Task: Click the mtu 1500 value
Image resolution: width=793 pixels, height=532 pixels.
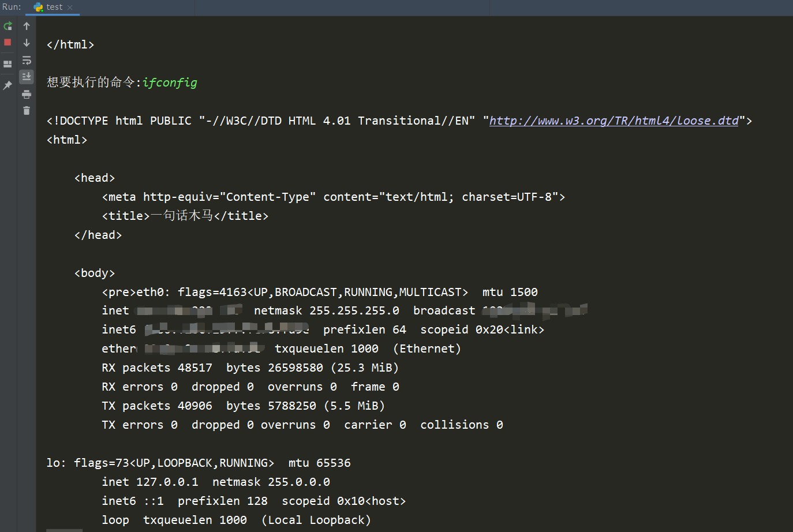Action: pyautogui.click(x=510, y=292)
